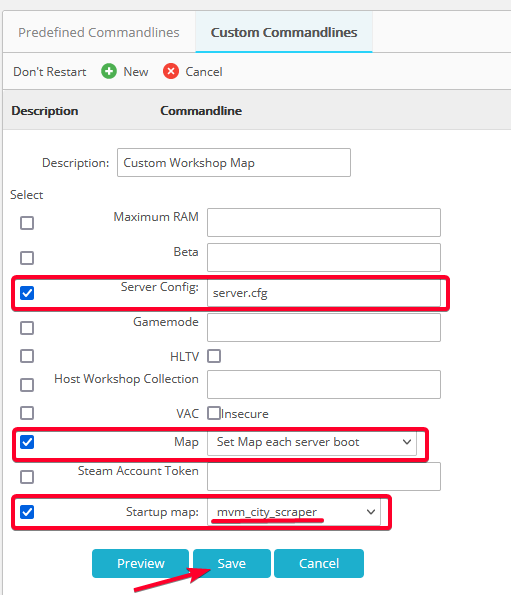Switch to Predefined Commandlines tab
The height and width of the screenshot is (595, 511).
[x=99, y=32]
